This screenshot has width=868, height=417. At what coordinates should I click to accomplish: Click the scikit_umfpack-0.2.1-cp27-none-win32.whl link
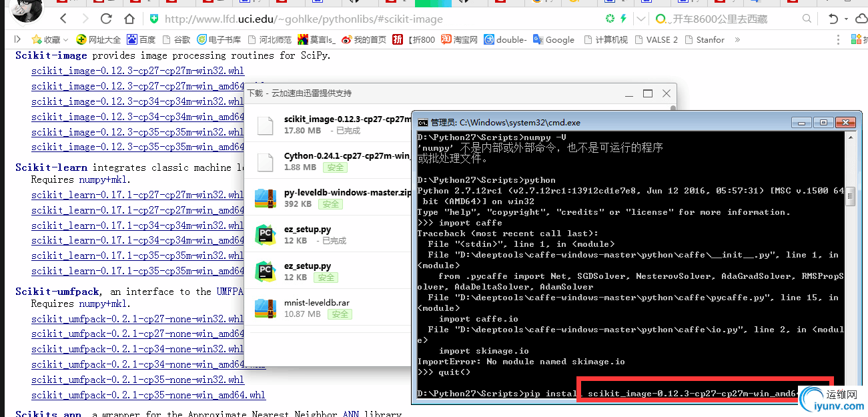click(137, 319)
